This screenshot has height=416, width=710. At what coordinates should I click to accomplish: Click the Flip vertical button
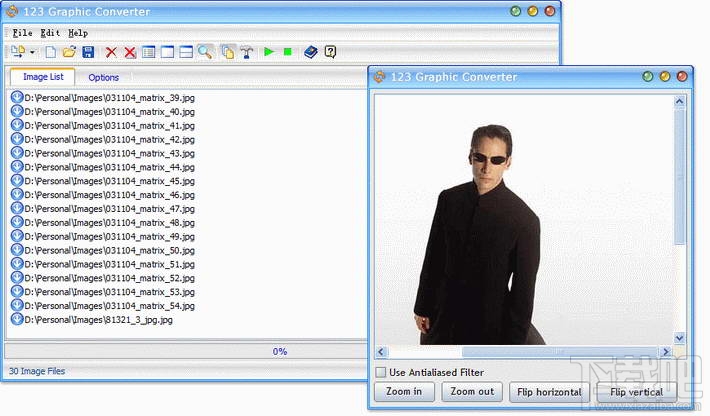pos(637,392)
